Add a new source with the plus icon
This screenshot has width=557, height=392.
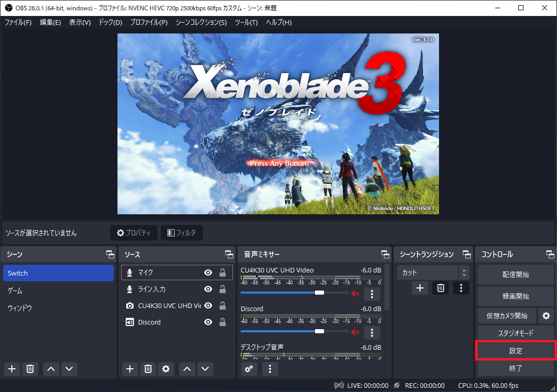click(130, 369)
